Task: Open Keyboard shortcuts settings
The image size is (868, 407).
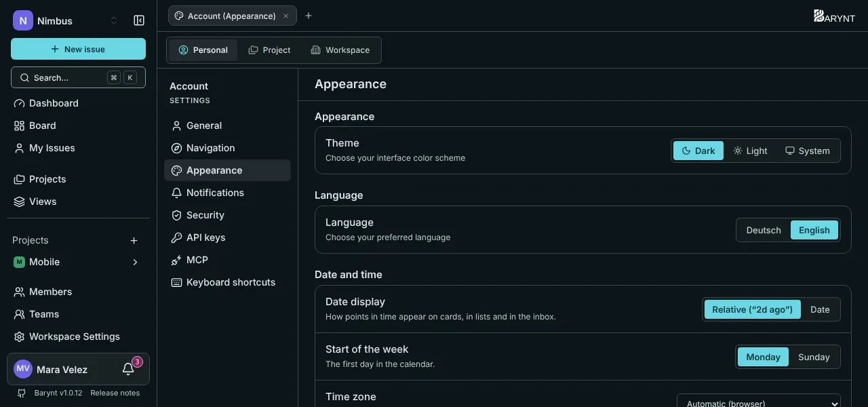Action: coord(227,282)
